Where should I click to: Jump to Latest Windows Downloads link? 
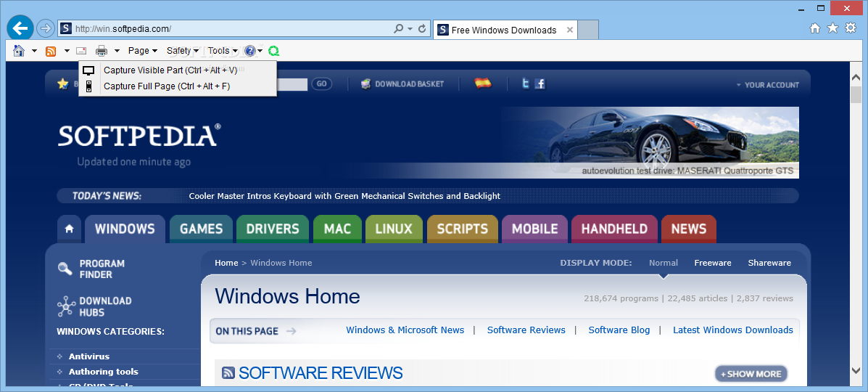(733, 330)
